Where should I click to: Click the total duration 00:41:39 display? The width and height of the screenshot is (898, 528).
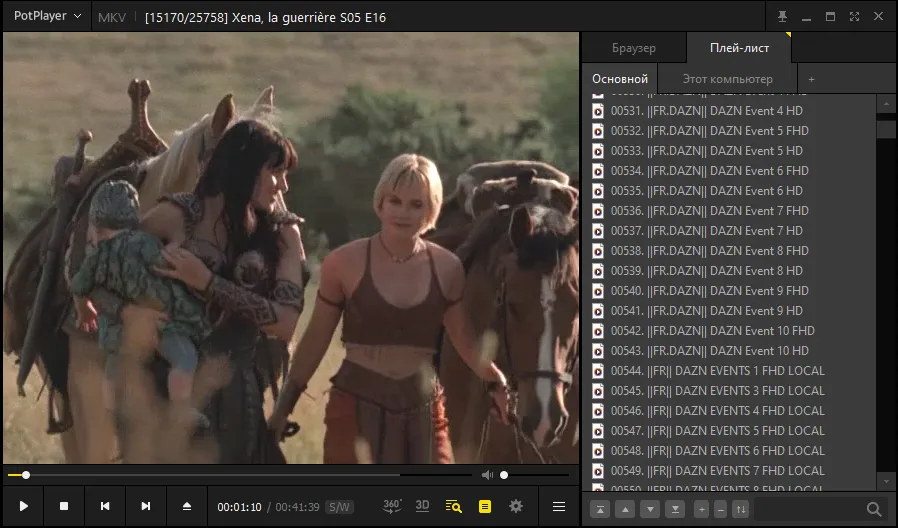298,507
